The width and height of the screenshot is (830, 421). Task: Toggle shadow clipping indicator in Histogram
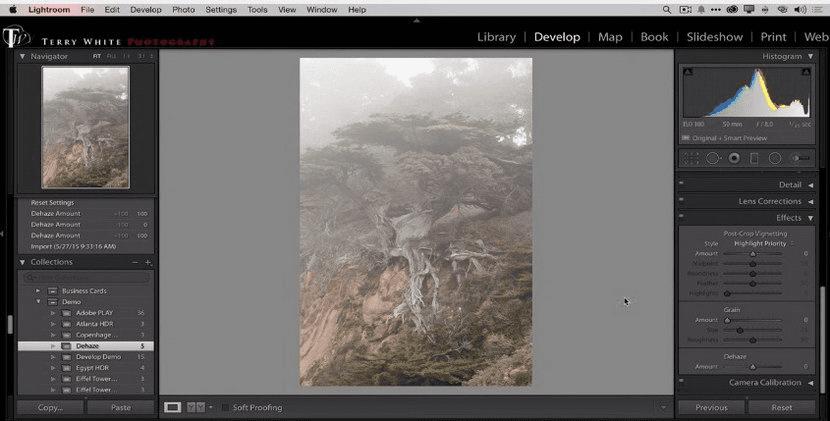coord(688,71)
